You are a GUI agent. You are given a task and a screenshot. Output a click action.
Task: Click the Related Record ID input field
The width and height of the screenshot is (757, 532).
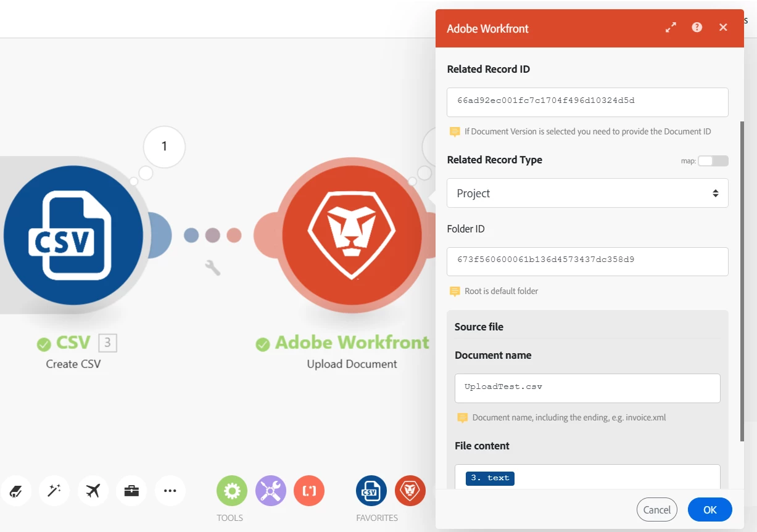tap(587, 102)
